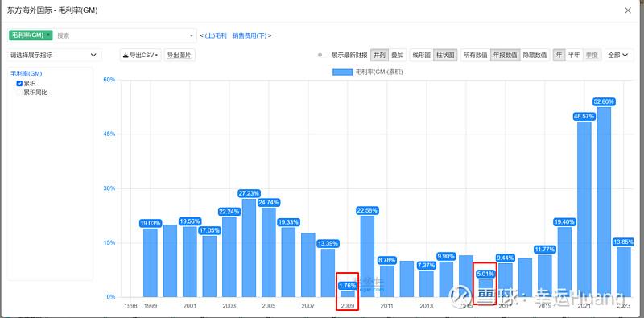Click the 9.90% data label

(x=446, y=256)
